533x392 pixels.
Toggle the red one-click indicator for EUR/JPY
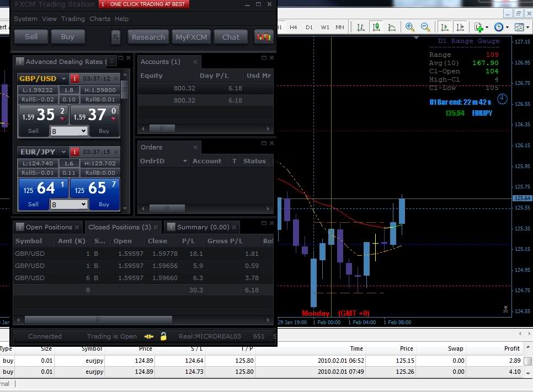pos(75,152)
